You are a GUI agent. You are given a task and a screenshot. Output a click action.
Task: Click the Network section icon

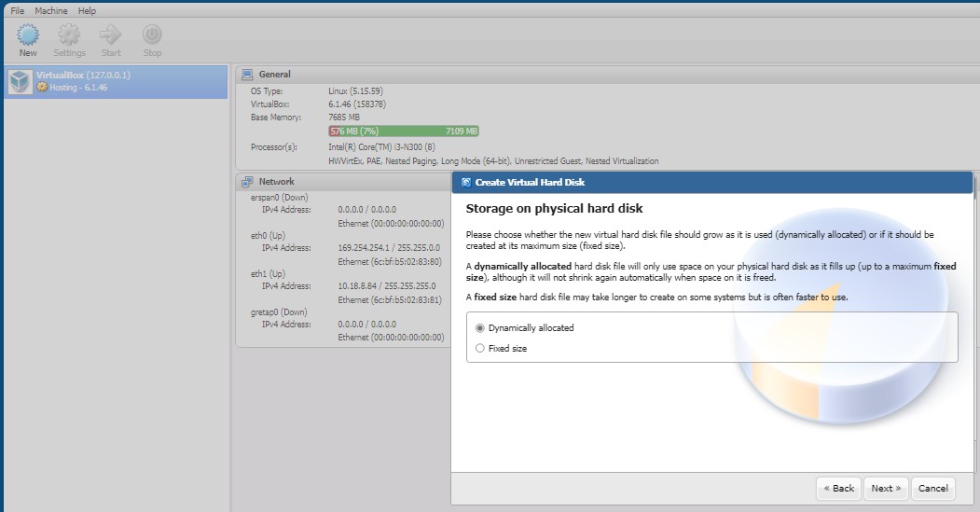(x=247, y=182)
